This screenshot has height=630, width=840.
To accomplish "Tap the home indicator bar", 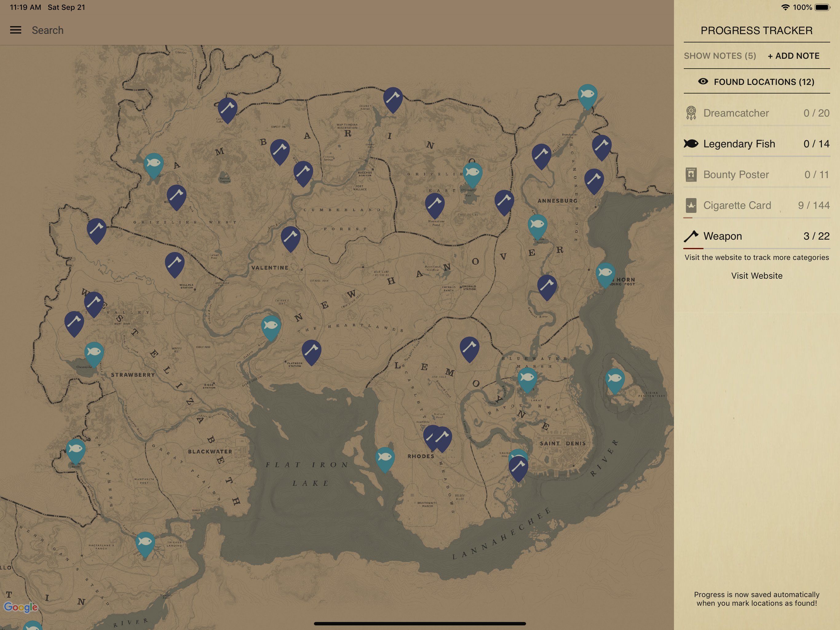I will click(x=420, y=624).
